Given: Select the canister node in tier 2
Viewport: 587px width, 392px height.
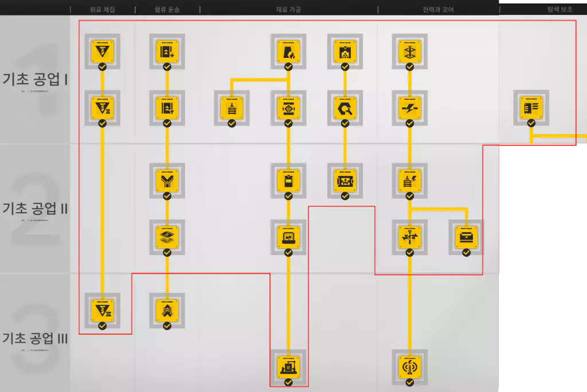Looking at the screenshot, I should coord(288,181).
